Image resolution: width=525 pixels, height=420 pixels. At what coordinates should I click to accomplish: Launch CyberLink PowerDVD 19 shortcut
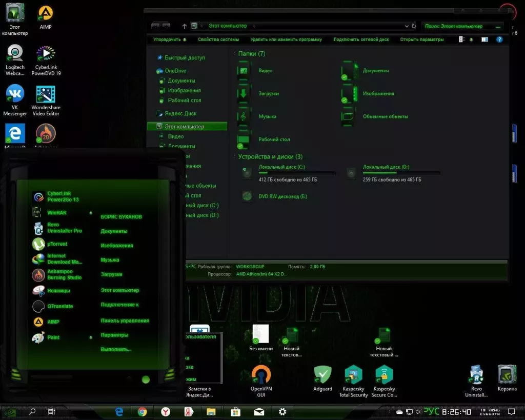(46, 61)
